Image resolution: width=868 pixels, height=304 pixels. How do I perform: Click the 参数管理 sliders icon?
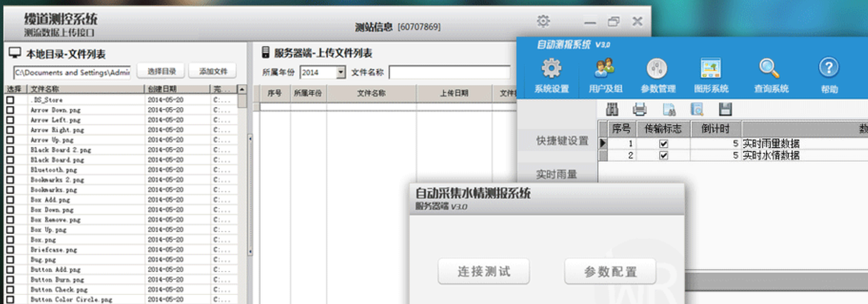click(657, 69)
